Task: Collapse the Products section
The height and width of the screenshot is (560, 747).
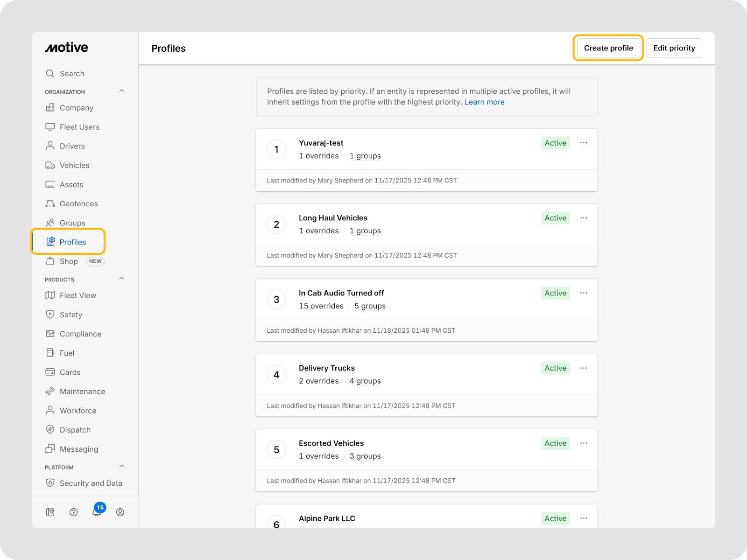Action: (x=121, y=279)
